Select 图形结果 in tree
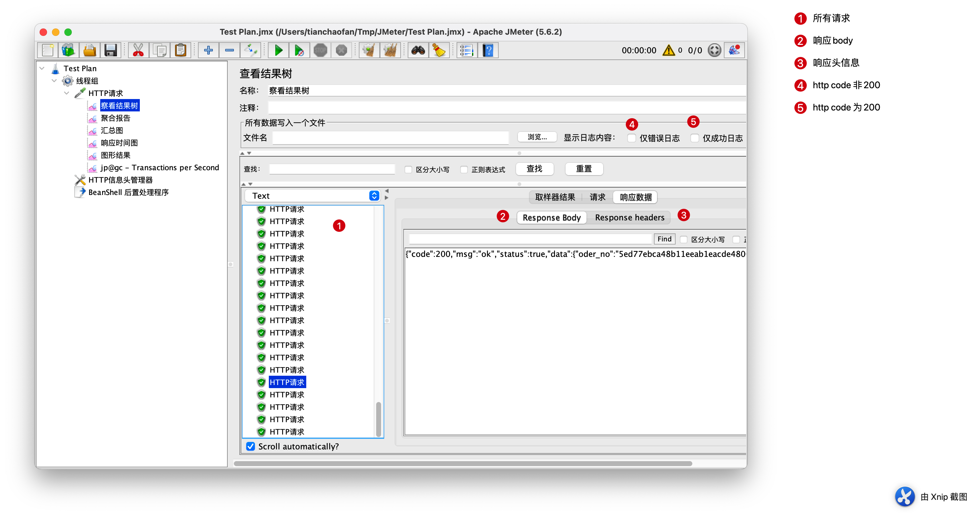980x515 pixels. 115,155
